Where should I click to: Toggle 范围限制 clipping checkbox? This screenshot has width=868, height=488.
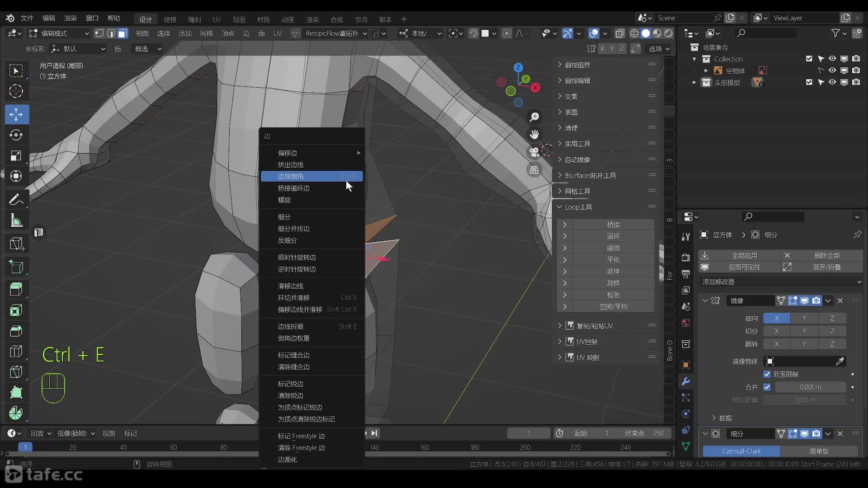[767, 374]
